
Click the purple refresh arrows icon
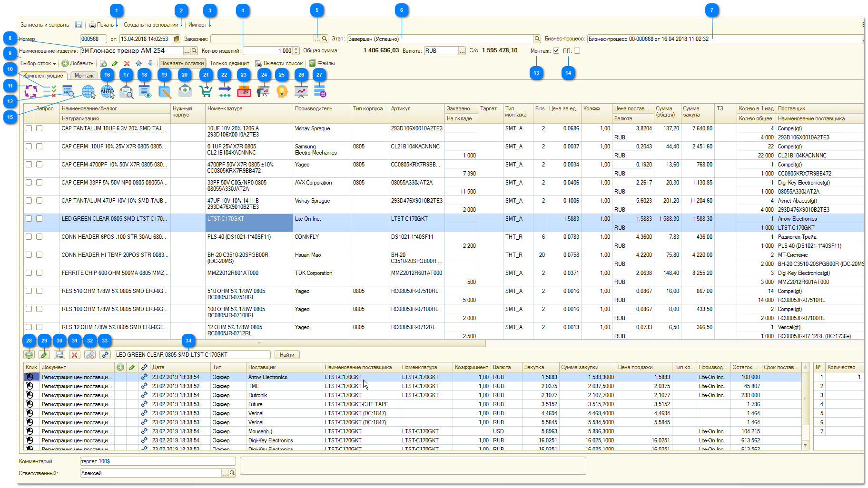click(x=31, y=91)
